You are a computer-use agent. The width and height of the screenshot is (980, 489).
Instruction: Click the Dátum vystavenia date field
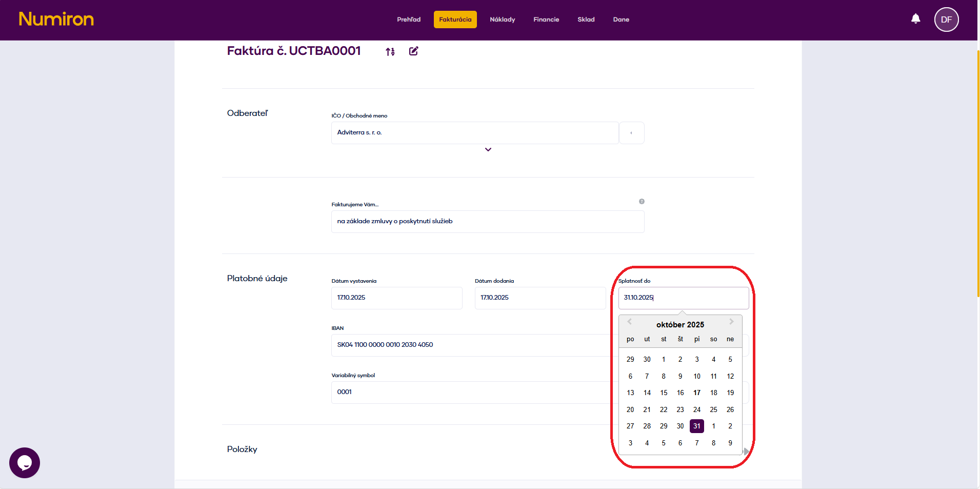[396, 298]
